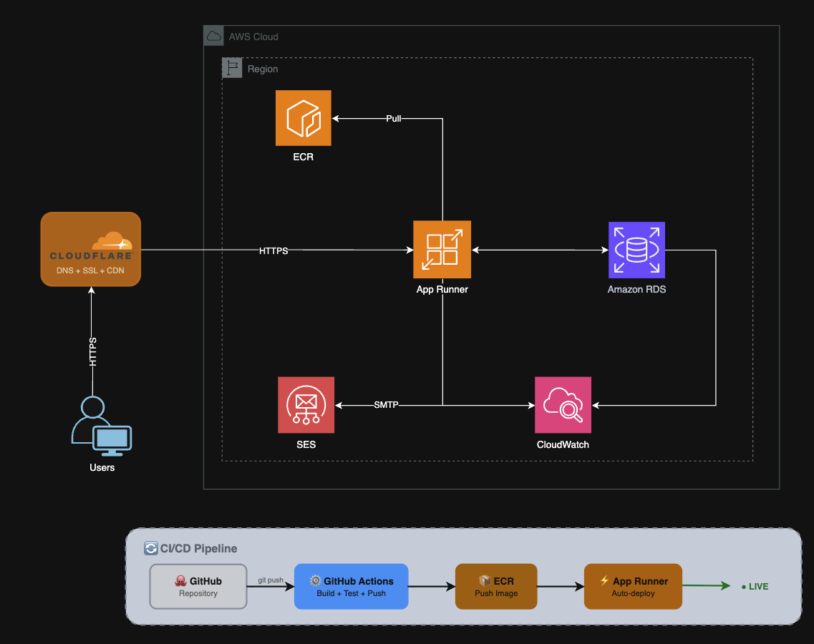Click the App Runner service icon
Viewport: 814px width, 644px height.
(442, 250)
